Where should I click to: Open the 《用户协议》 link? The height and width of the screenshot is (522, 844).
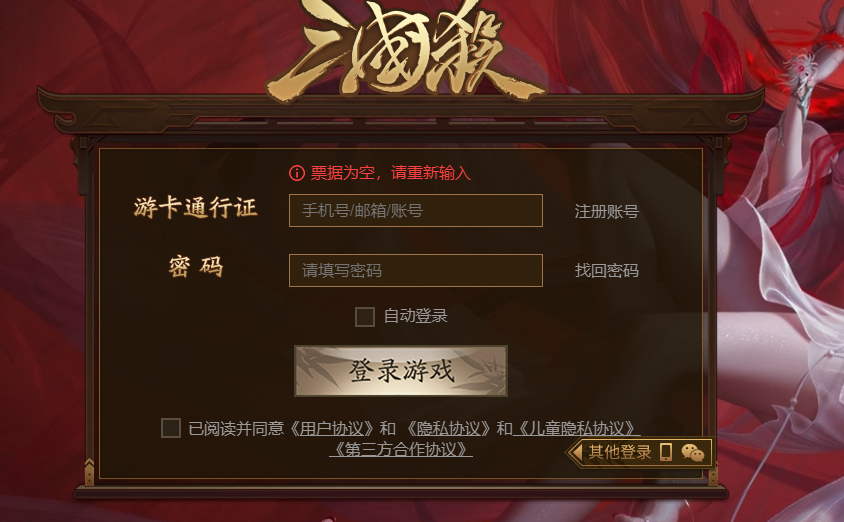[332, 428]
